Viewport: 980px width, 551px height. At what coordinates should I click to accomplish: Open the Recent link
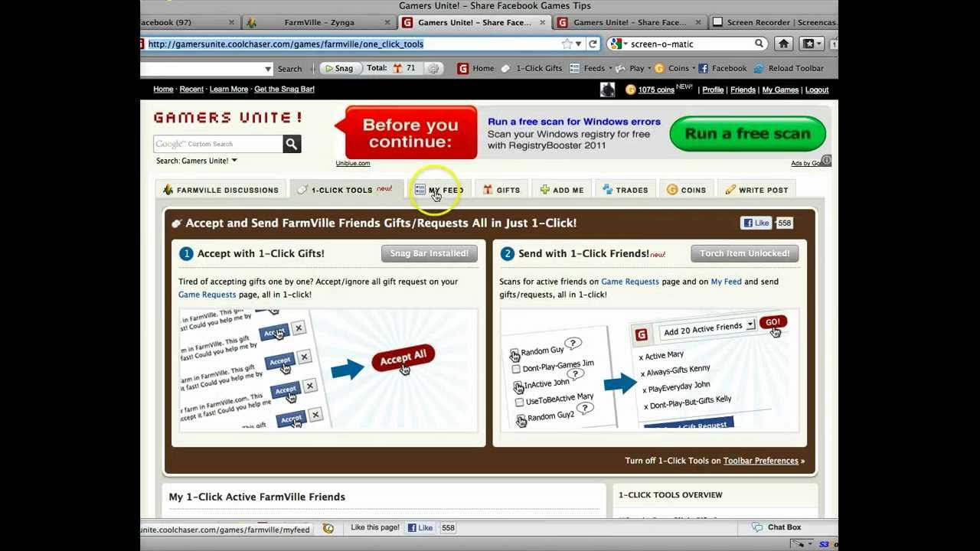tap(191, 90)
